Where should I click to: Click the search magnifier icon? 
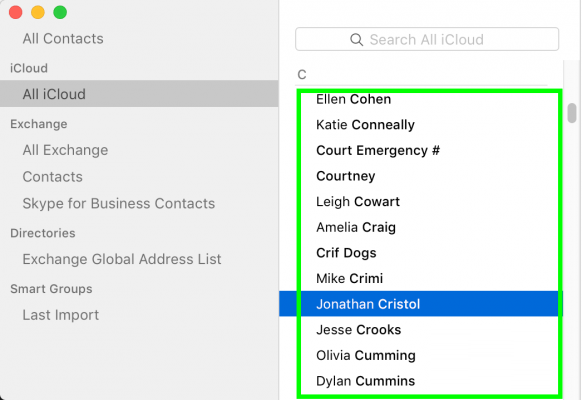tap(356, 39)
